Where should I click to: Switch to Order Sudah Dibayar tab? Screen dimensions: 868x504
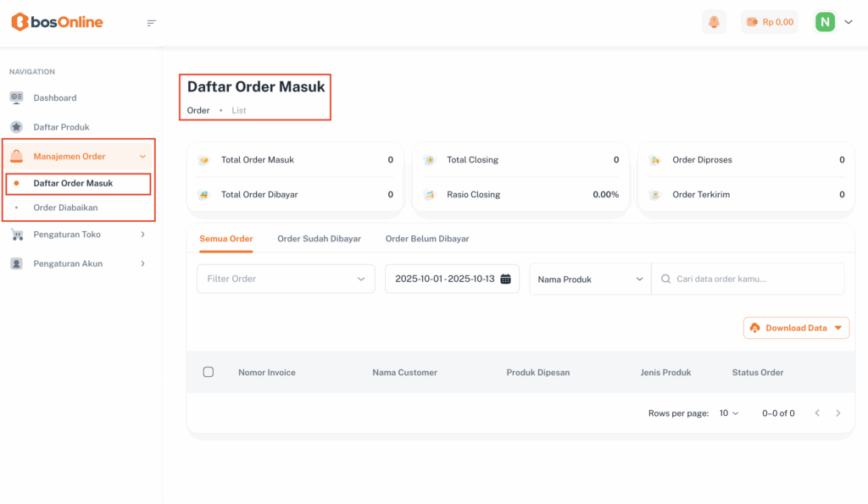click(319, 239)
